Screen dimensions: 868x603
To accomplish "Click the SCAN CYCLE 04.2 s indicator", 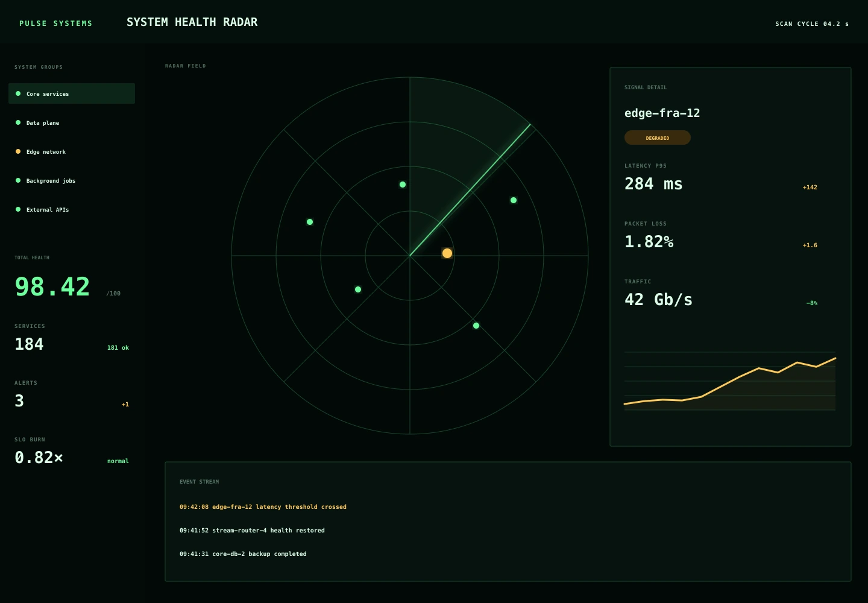I will pyautogui.click(x=812, y=24).
